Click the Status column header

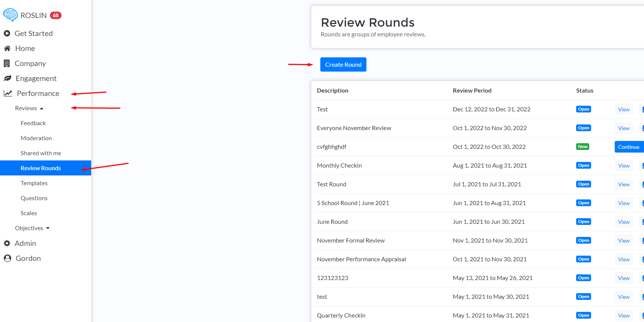pyautogui.click(x=585, y=91)
